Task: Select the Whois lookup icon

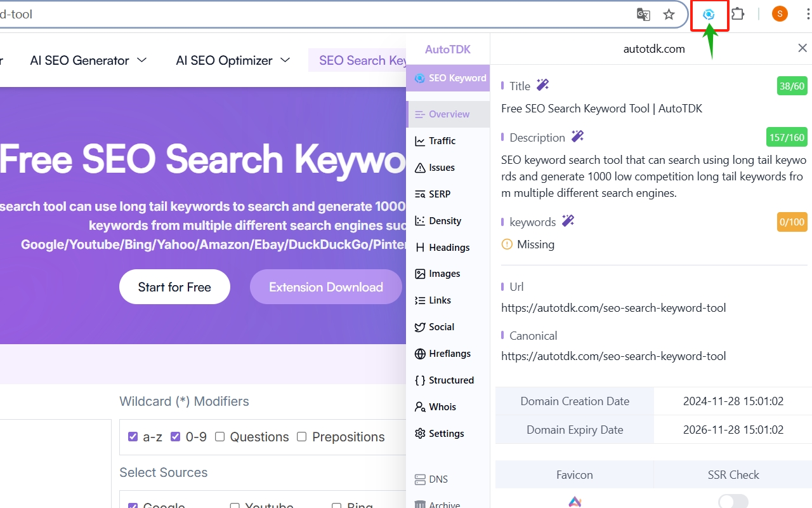Action: 419,406
